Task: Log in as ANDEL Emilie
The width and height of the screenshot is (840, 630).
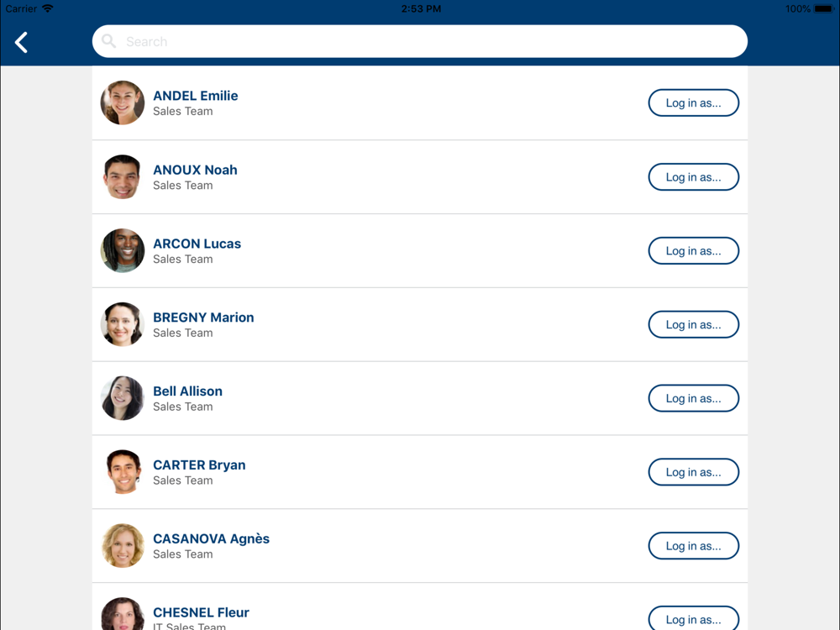Action: [693, 102]
